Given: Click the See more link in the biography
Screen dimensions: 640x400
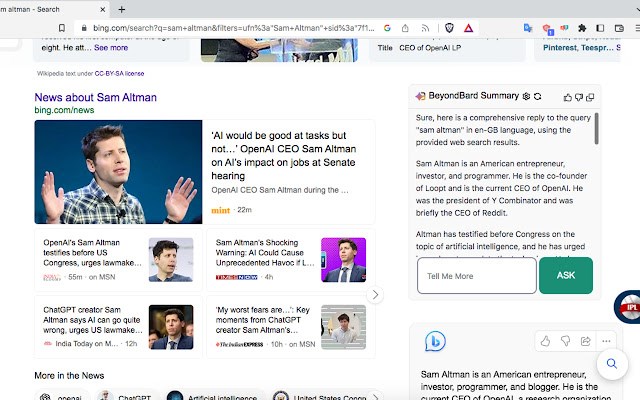Looking at the screenshot, I should (111, 47).
